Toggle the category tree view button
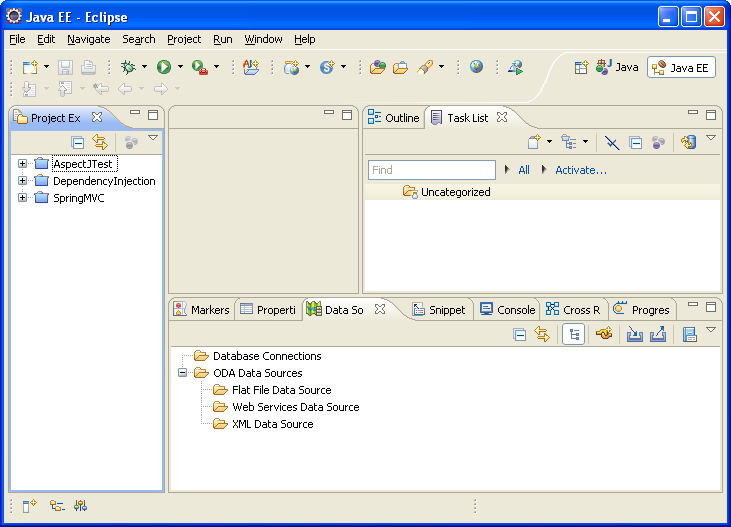 574,335
